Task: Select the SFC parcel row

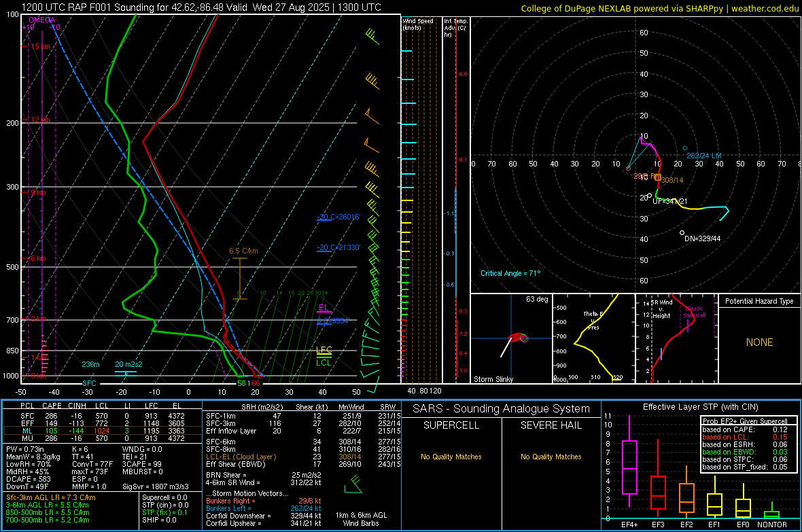Action: (x=103, y=416)
